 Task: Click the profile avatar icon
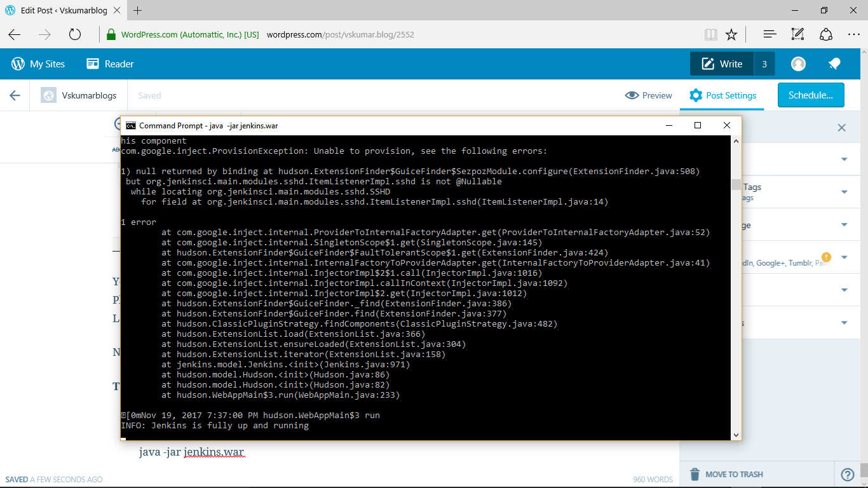coord(798,64)
